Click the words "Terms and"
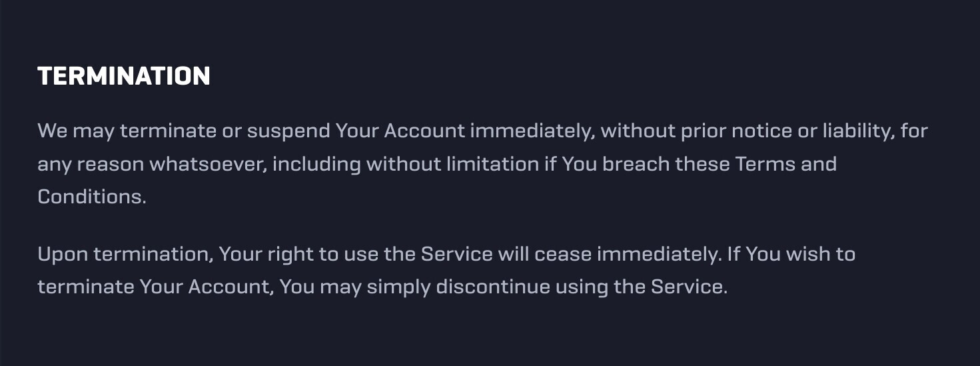The image size is (980, 366). [x=785, y=164]
